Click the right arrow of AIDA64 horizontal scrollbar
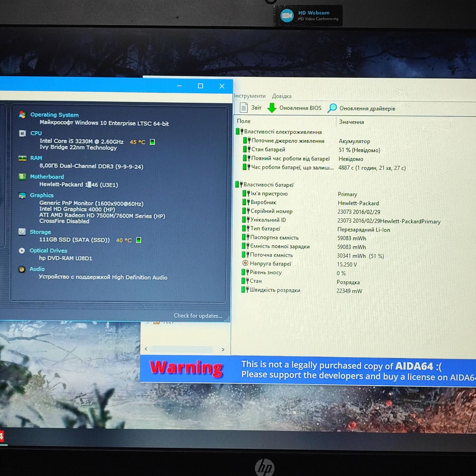 point(223,350)
